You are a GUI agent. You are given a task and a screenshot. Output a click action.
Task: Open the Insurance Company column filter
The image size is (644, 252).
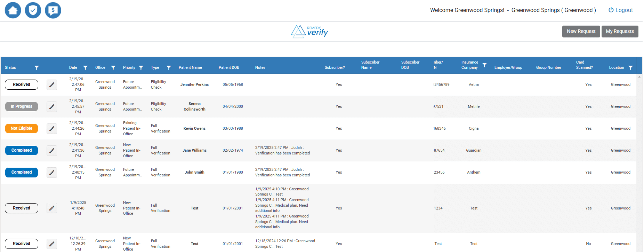pos(485,65)
